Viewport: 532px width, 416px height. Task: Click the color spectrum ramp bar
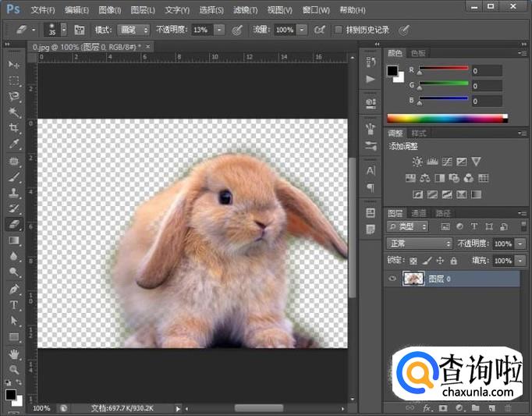pos(445,119)
